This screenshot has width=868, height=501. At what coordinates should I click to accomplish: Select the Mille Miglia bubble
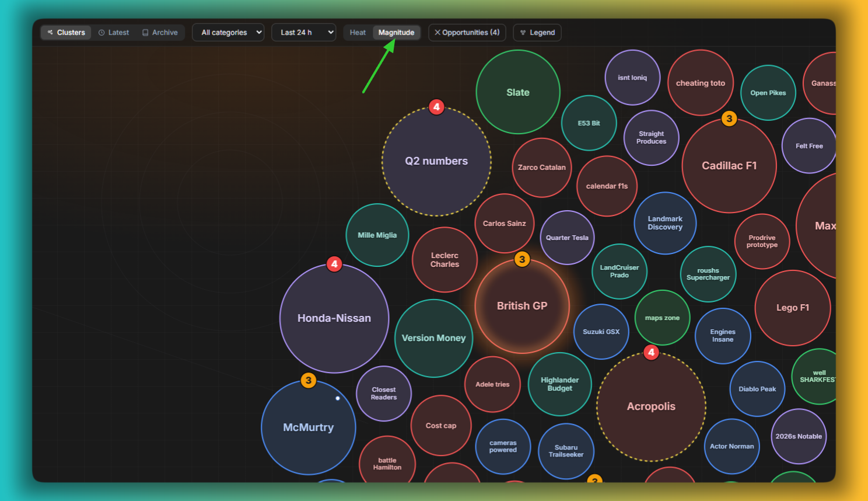[x=377, y=235]
